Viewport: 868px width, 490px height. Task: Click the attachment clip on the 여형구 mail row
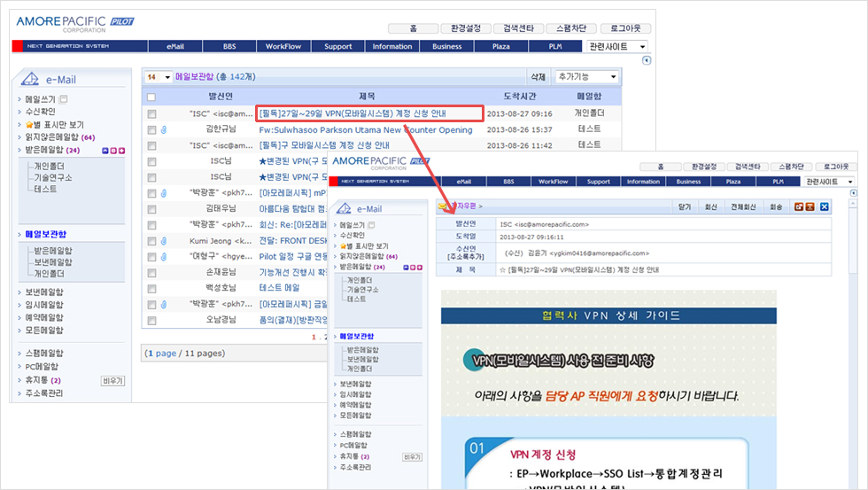point(164,257)
